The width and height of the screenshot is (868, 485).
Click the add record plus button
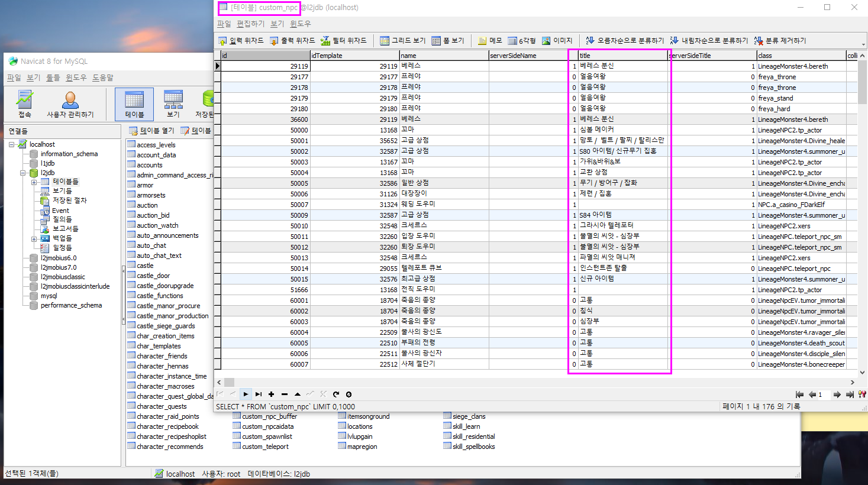tap(271, 395)
